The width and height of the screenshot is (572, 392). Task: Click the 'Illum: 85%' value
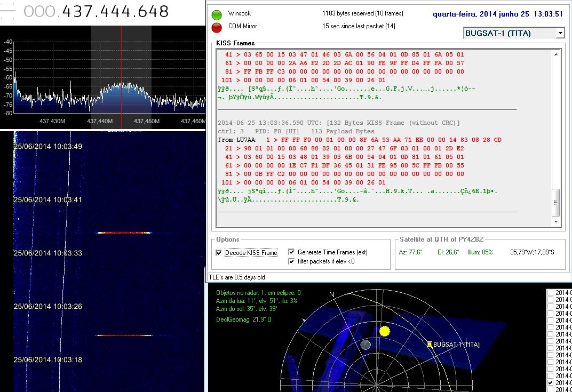tap(480, 252)
